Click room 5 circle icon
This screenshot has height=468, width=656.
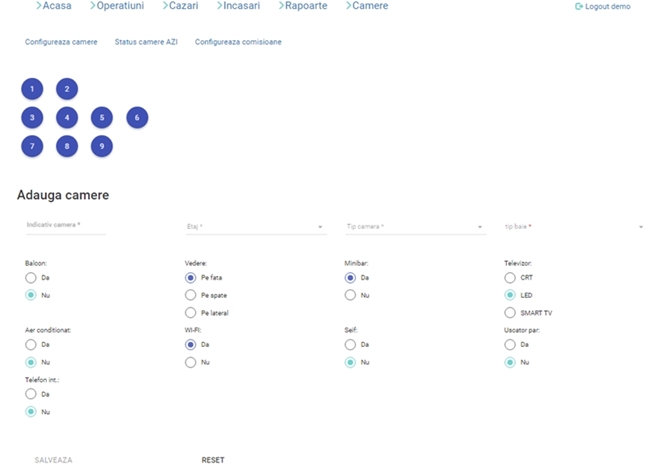click(102, 118)
